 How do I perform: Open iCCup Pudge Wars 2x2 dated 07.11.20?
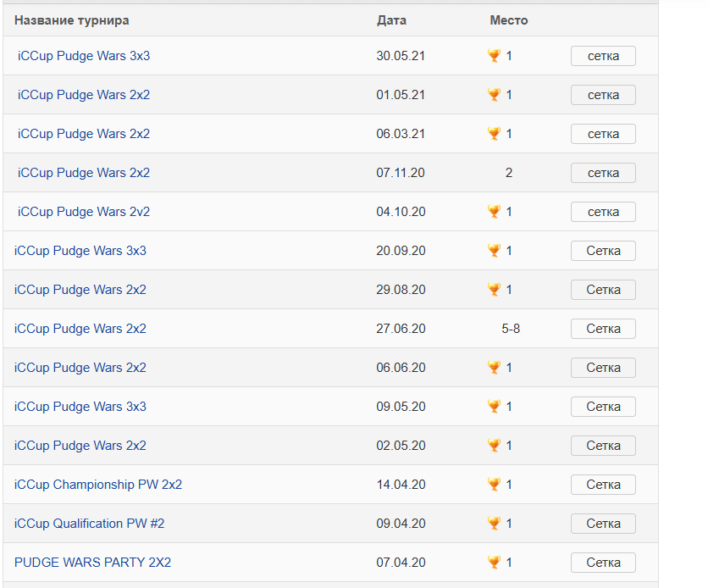[x=84, y=173]
